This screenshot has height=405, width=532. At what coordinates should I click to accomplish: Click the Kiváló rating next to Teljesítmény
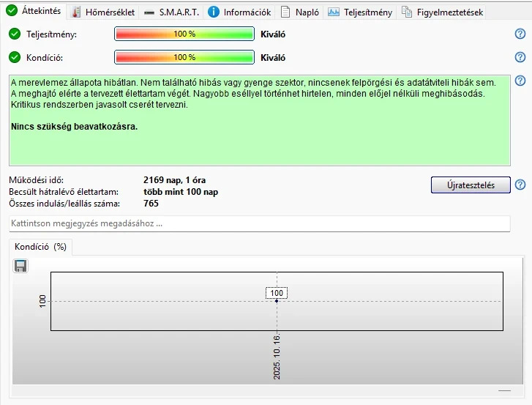[273, 34]
